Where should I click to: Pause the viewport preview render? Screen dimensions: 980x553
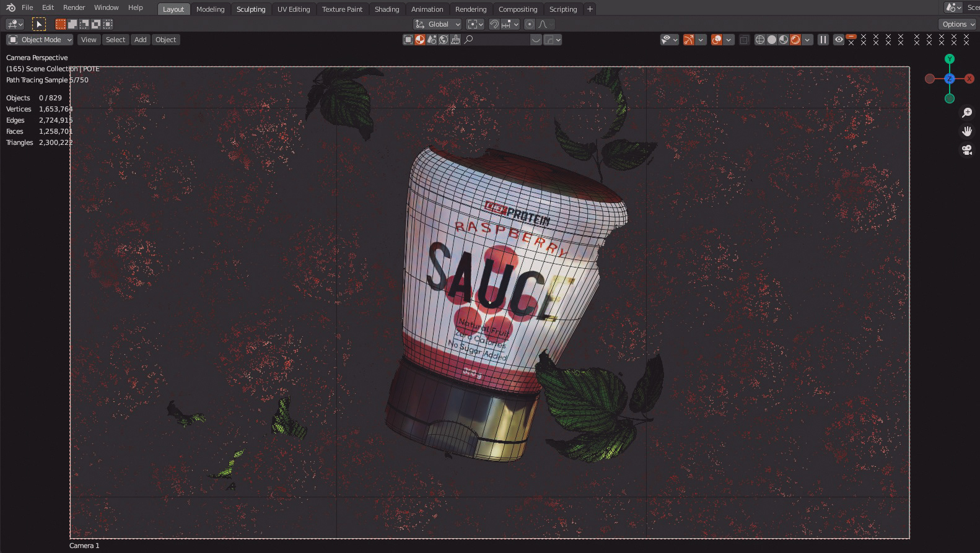coord(823,40)
